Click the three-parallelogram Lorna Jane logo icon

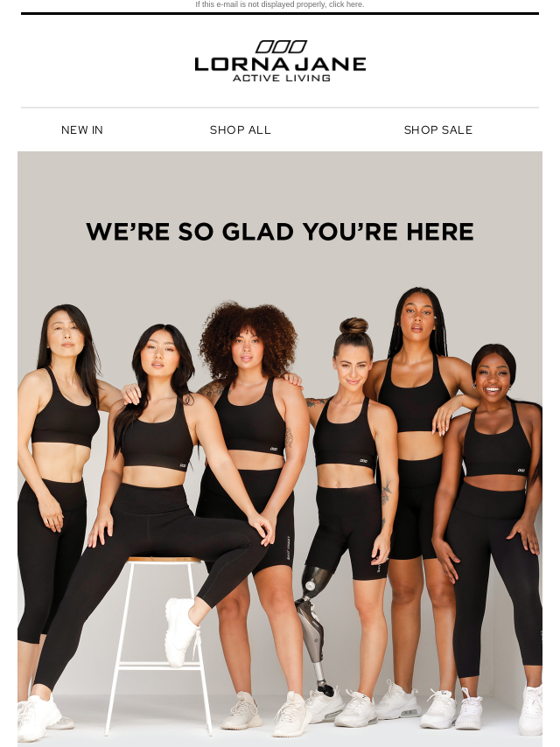pyautogui.click(x=281, y=46)
